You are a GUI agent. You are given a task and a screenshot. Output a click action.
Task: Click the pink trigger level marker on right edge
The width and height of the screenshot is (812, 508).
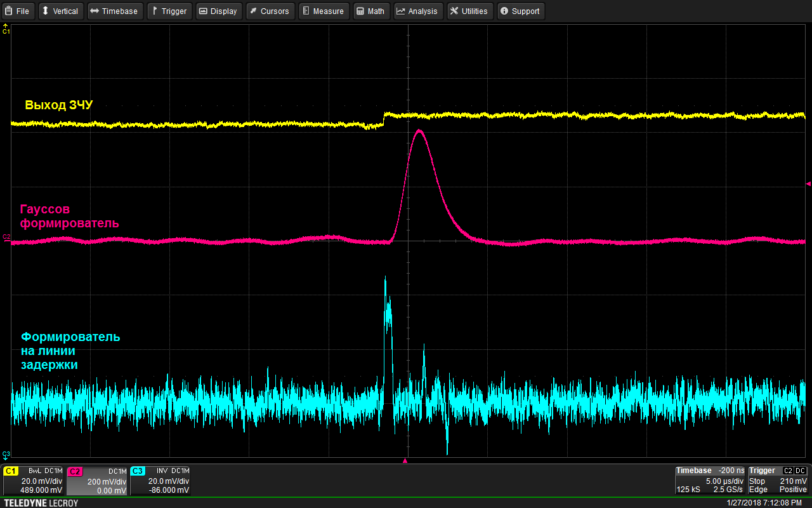(808, 184)
